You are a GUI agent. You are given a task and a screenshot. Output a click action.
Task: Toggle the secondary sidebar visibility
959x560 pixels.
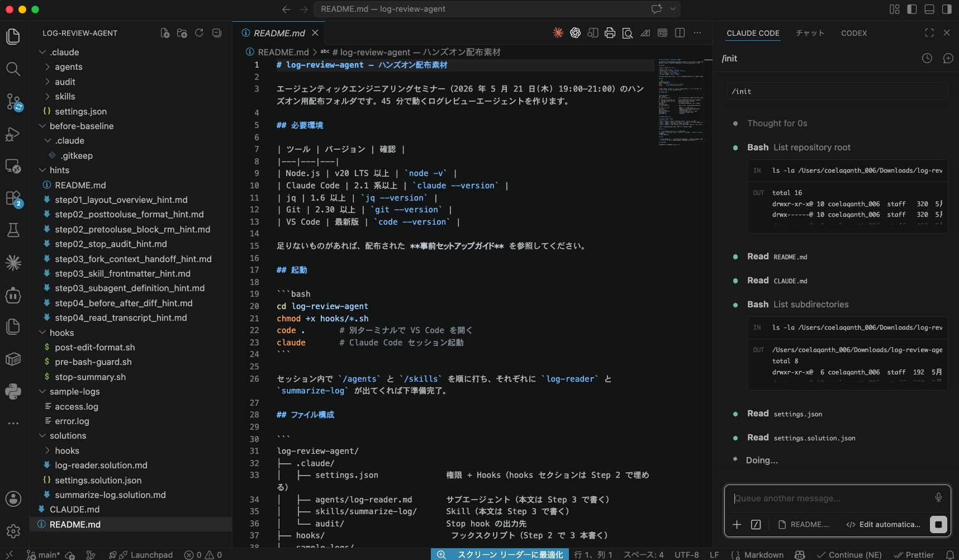click(947, 9)
